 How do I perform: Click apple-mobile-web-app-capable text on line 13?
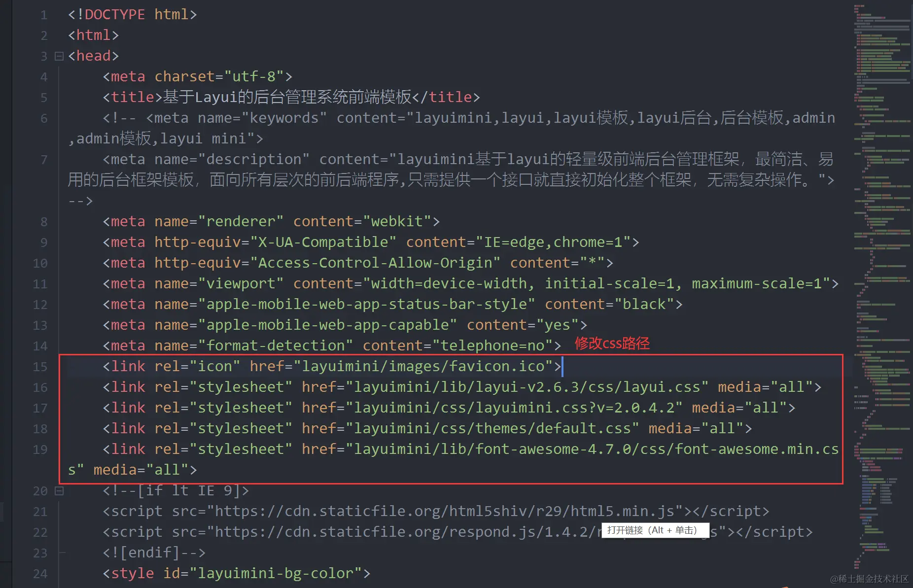(327, 325)
